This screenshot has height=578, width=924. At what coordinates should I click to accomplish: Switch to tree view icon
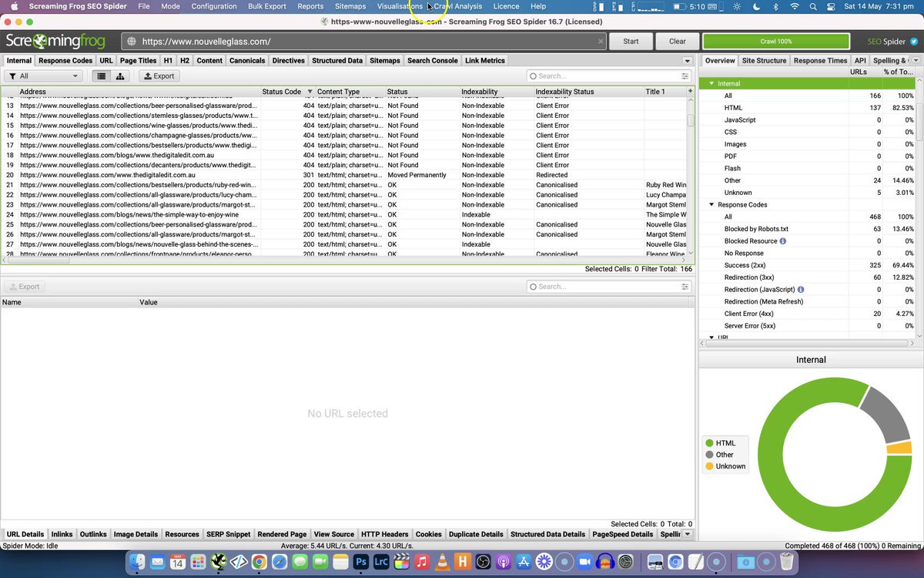(x=120, y=76)
